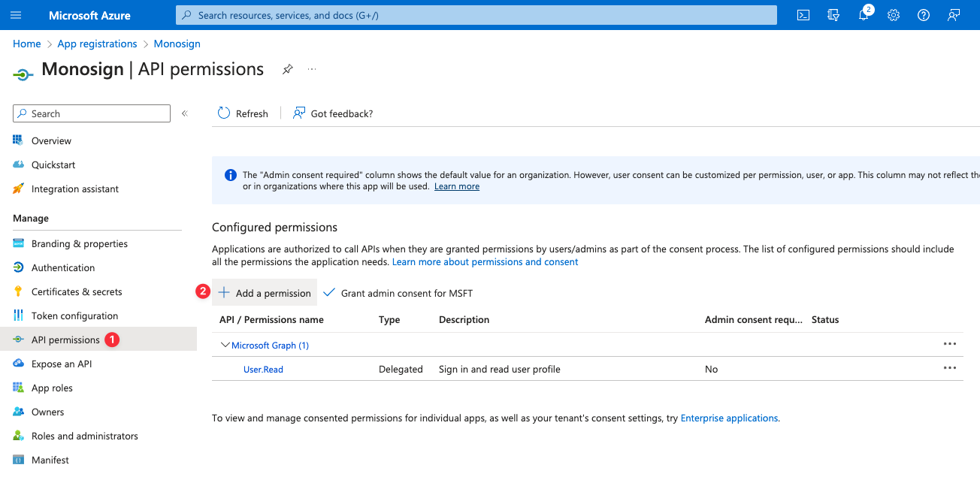The height and width of the screenshot is (480, 980).
Task: Open the portal hamburger menu
Action: [17, 15]
